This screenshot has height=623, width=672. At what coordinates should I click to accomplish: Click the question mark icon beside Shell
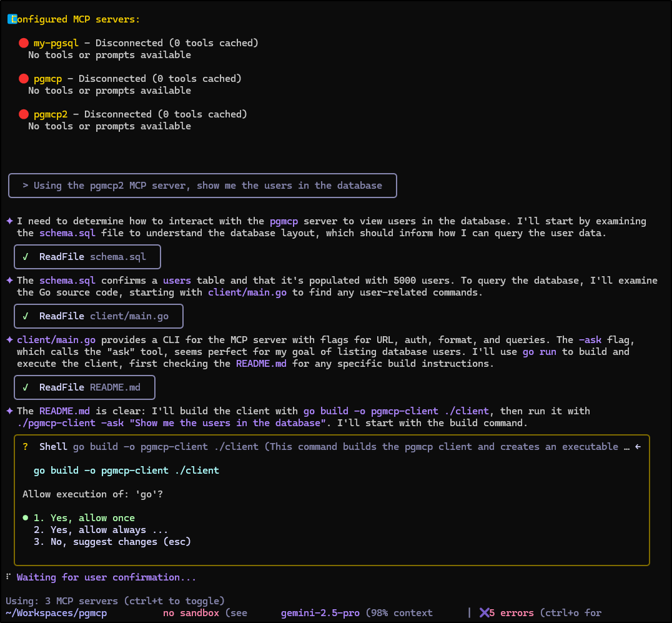pyautogui.click(x=26, y=447)
